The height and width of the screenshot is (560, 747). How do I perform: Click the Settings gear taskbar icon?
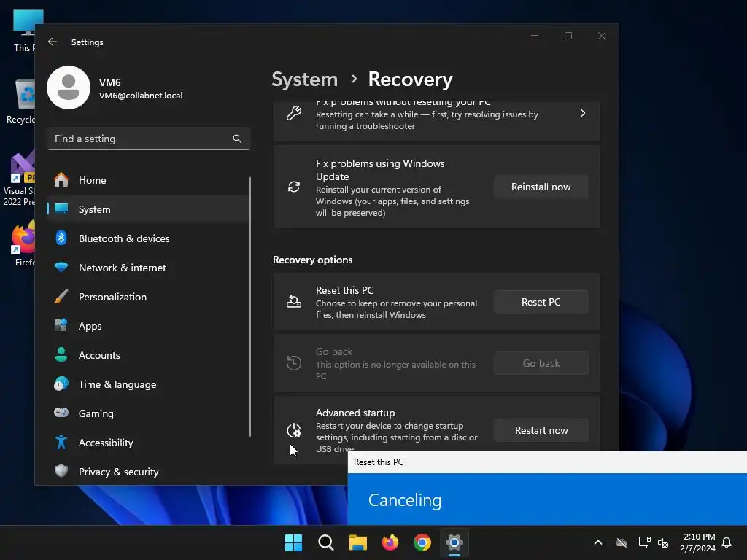click(454, 542)
